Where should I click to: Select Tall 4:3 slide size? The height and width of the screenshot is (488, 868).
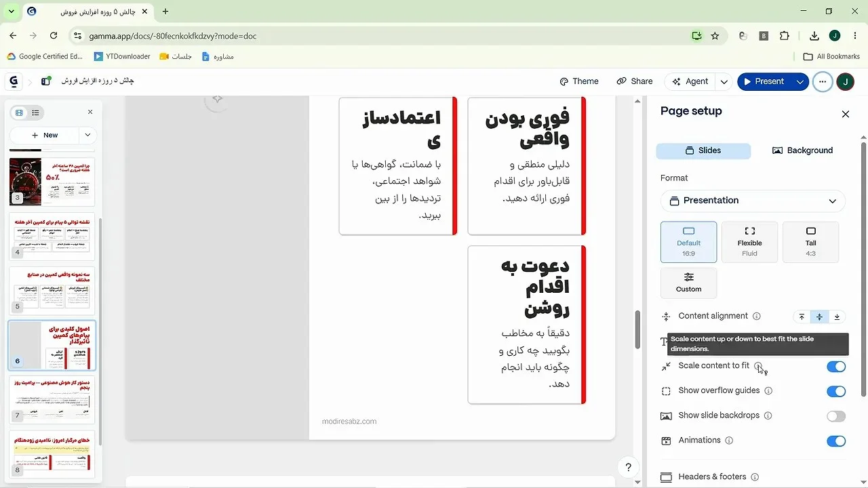pyautogui.click(x=810, y=242)
